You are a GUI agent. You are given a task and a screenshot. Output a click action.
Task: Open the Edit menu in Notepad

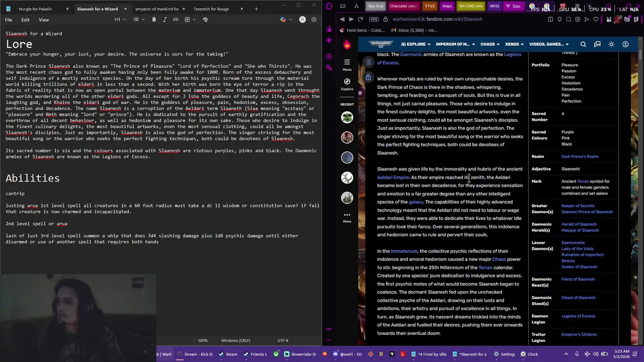pyautogui.click(x=25, y=20)
